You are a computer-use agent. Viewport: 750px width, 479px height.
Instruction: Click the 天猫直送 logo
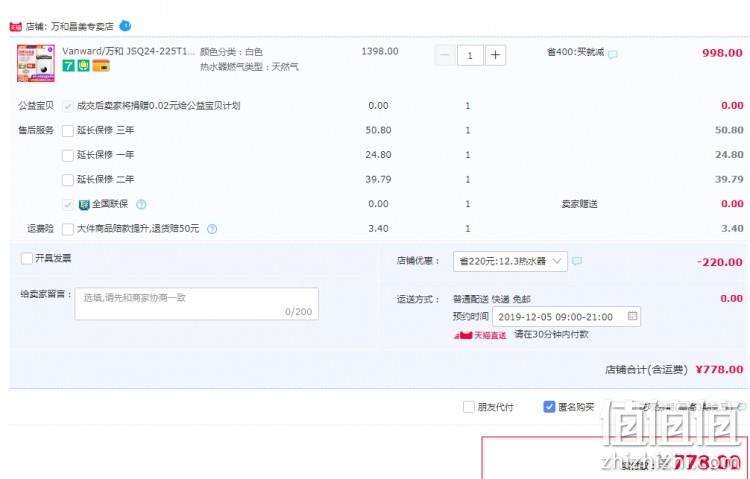pos(480,335)
